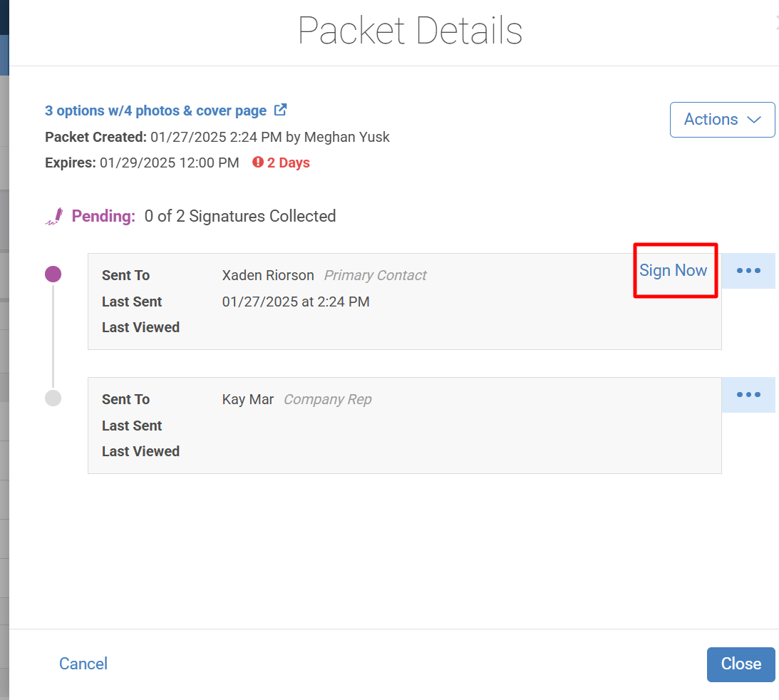Click the 'Primary Contact' role label
The image size is (779, 700).
375,275
